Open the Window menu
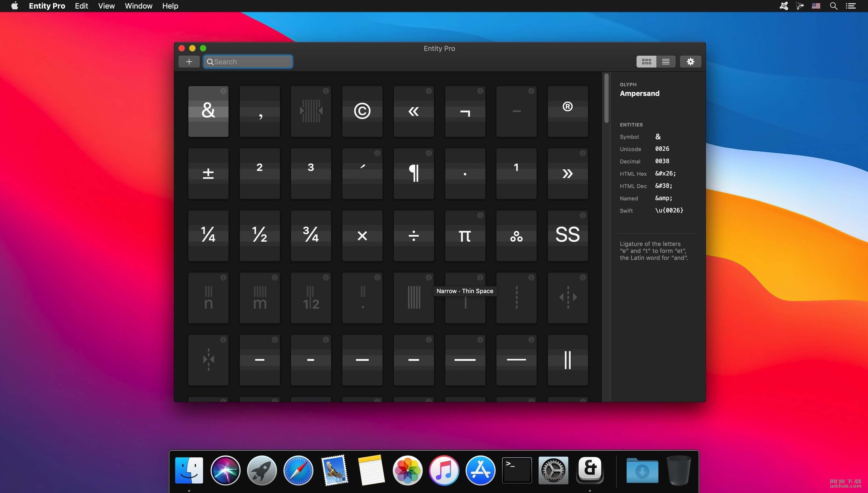The image size is (868, 493). tap(139, 6)
